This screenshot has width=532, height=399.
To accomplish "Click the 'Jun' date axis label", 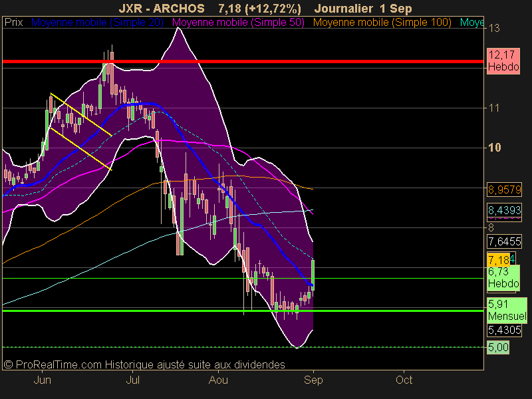I will [43, 380].
